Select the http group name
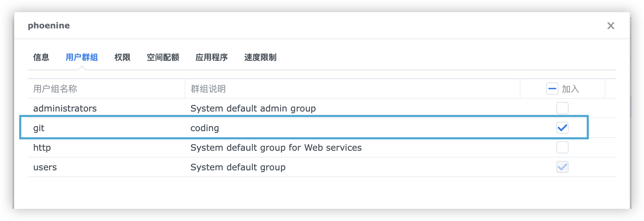Viewport: 644px width, 221px height. (42, 148)
